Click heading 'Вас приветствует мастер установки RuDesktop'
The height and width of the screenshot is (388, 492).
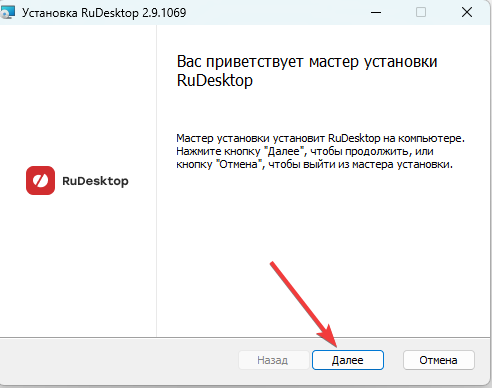click(x=307, y=71)
